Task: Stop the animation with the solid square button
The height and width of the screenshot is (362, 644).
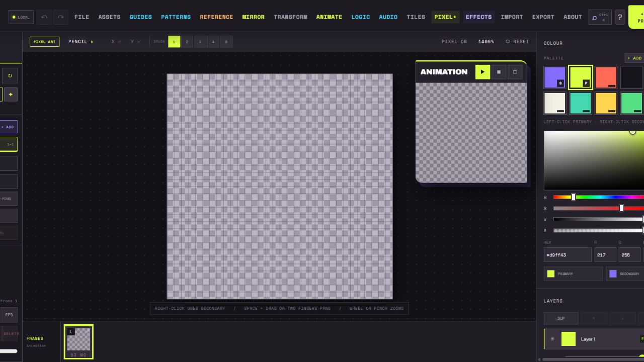Action: pos(499,72)
